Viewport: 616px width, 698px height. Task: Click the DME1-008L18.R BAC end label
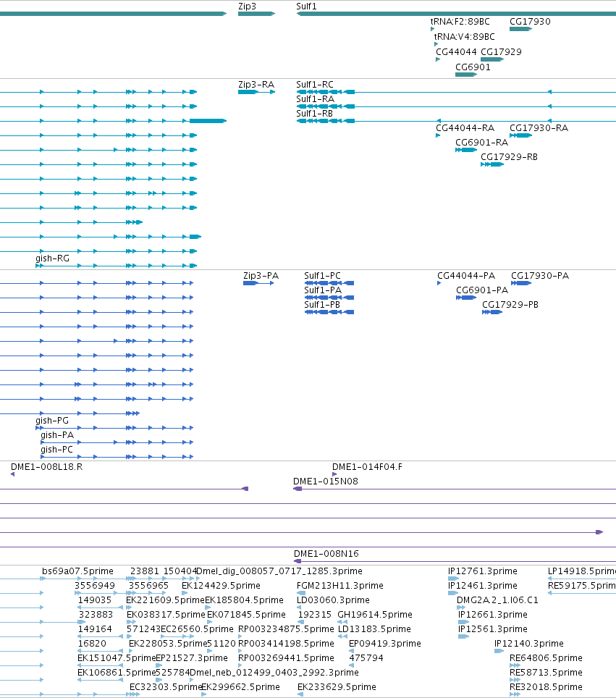tap(47, 466)
